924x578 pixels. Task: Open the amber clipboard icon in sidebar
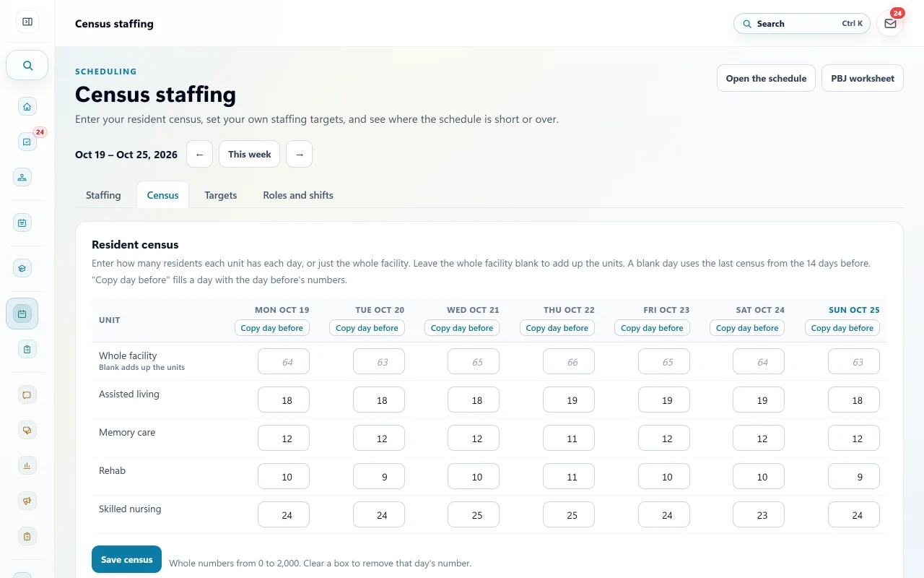click(27, 536)
